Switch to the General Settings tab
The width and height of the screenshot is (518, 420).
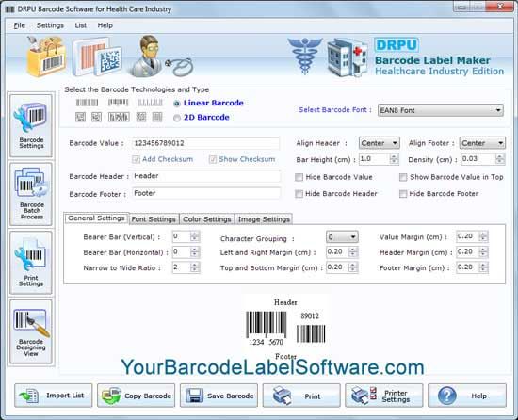(x=96, y=218)
